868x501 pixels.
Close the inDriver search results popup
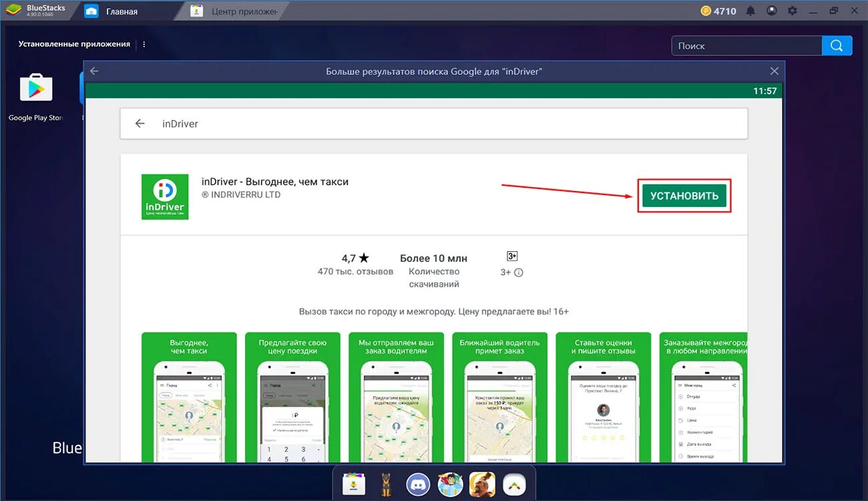point(775,71)
